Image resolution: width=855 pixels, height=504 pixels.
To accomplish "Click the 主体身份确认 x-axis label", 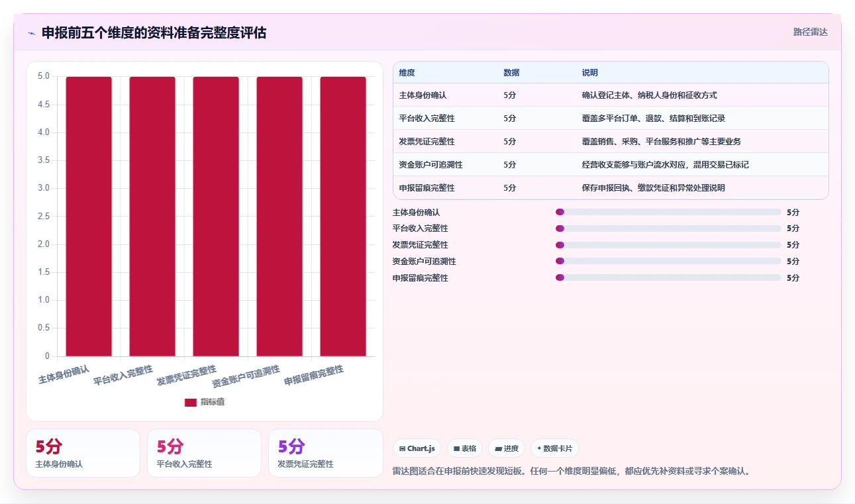I will pyautogui.click(x=64, y=374).
